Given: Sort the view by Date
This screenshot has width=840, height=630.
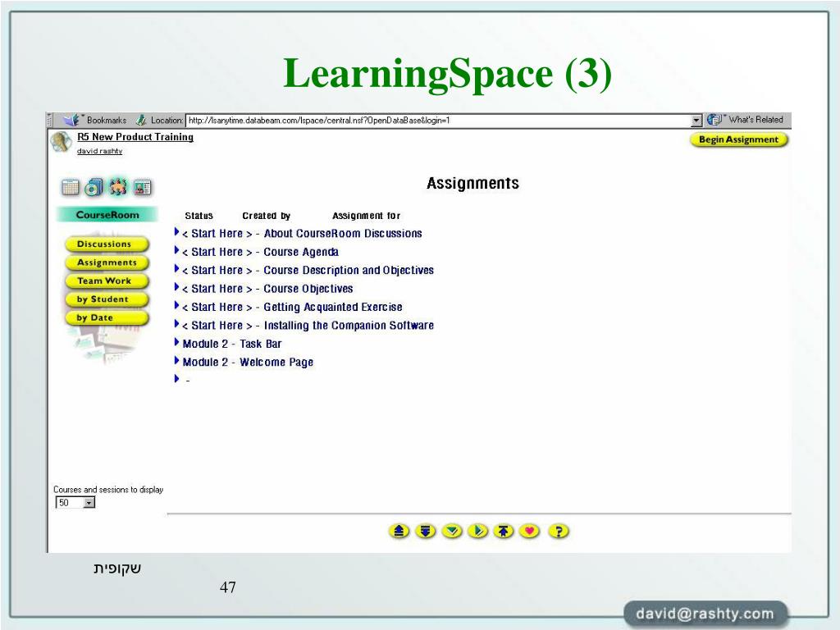Looking at the screenshot, I should (106, 317).
